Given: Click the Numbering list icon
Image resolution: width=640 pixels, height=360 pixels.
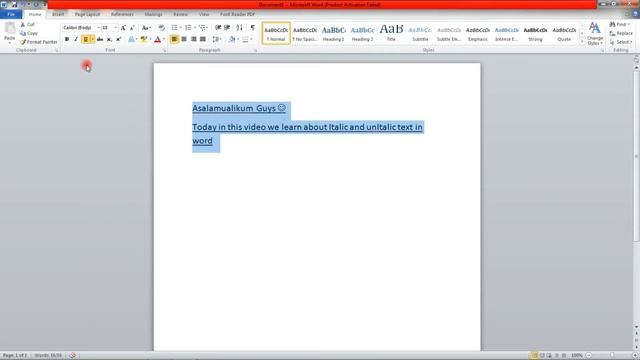Looking at the screenshot, I should coord(188,28).
